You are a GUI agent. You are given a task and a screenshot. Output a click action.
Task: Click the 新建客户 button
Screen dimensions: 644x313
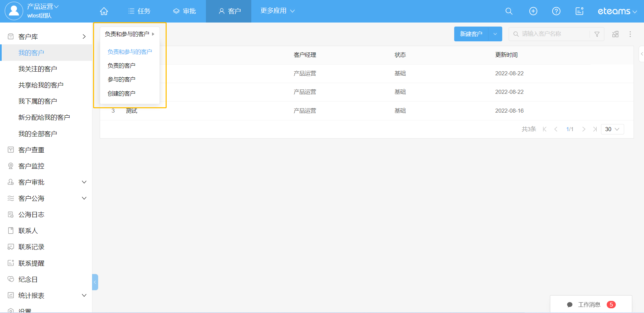pyautogui.click(x=471, y=34)
